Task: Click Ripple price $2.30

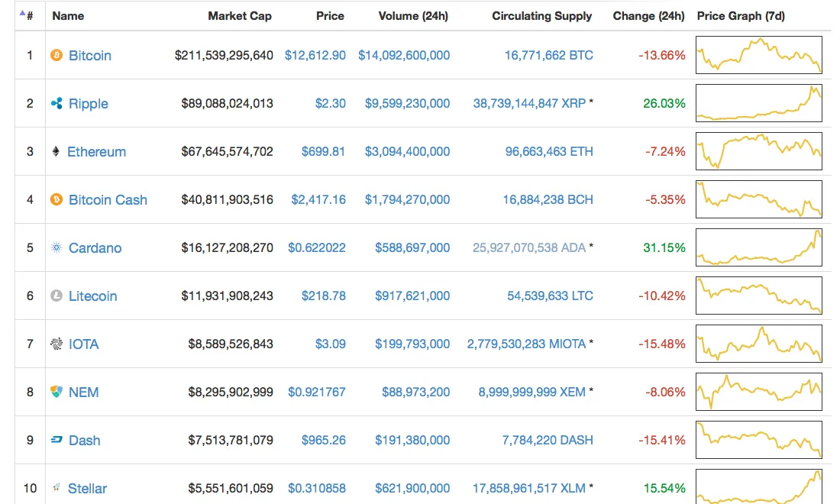Action: coord(330,103)
